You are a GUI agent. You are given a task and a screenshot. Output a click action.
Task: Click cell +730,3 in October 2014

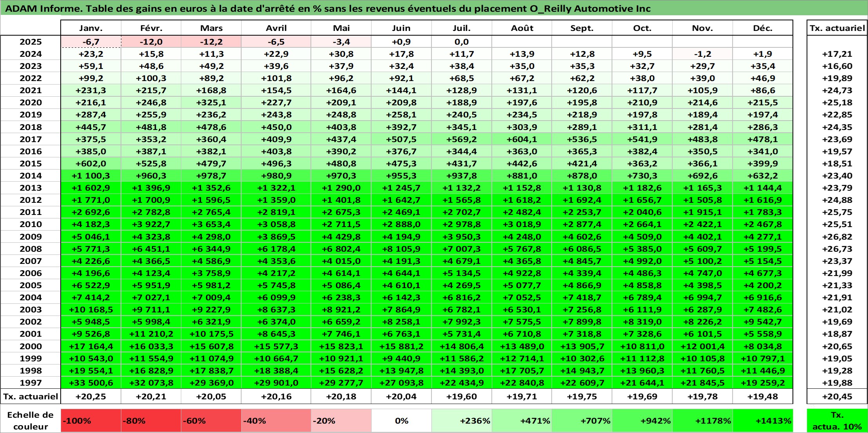click(642, 176)
